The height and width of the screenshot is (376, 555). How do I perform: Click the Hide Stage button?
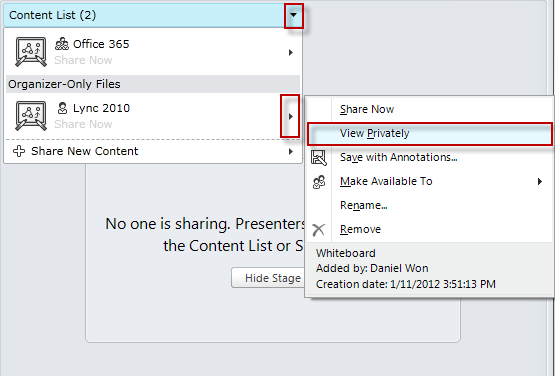coord(268,278)
